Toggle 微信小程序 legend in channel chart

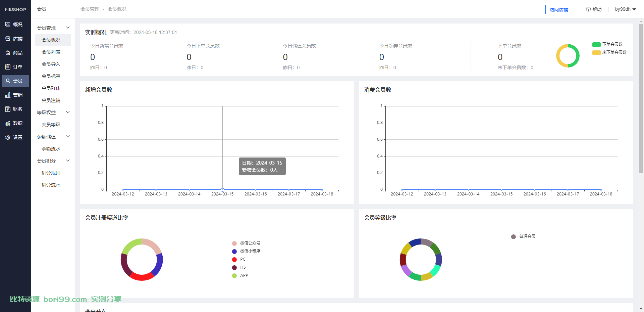[246, 251]
